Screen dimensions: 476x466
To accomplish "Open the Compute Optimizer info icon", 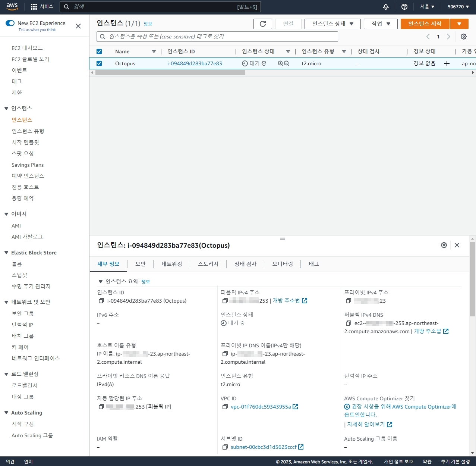I will pyautogui.click(x=347, y=407).
